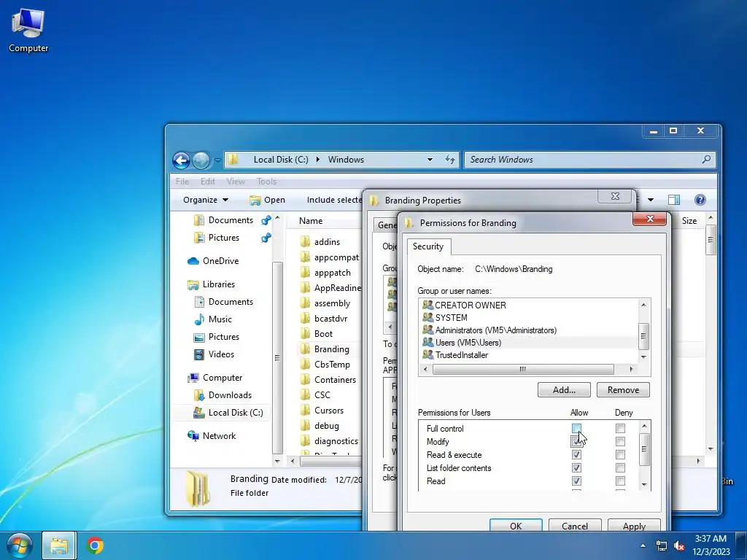Click Videos library icon in sidebar
The width and height of the screenshot is (747, 560).
point(199,354)
